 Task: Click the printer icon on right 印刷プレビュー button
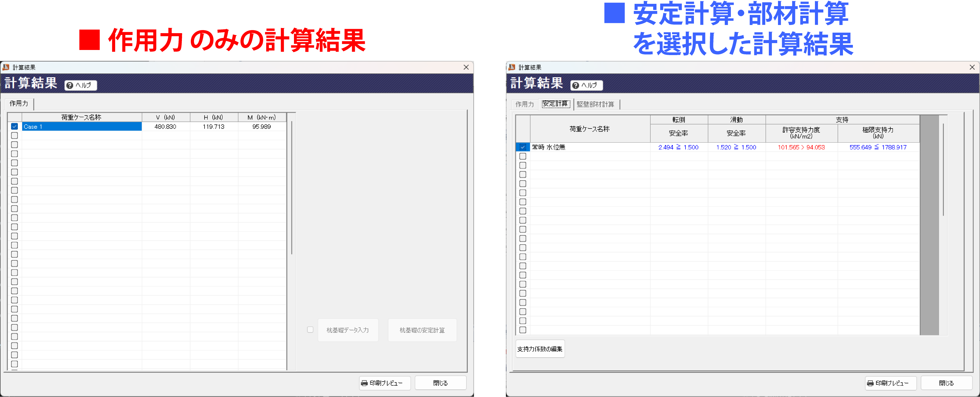tap(870, 383)
